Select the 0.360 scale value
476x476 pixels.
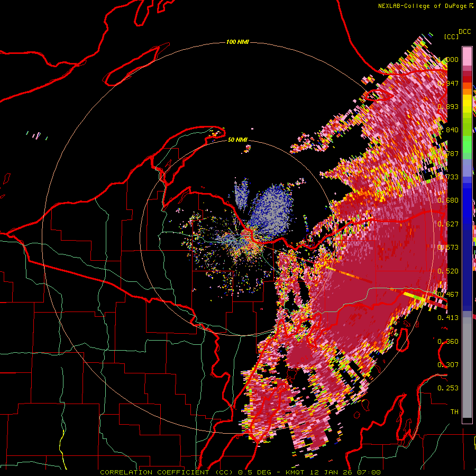pyautogui.click(x=448, y=341)
